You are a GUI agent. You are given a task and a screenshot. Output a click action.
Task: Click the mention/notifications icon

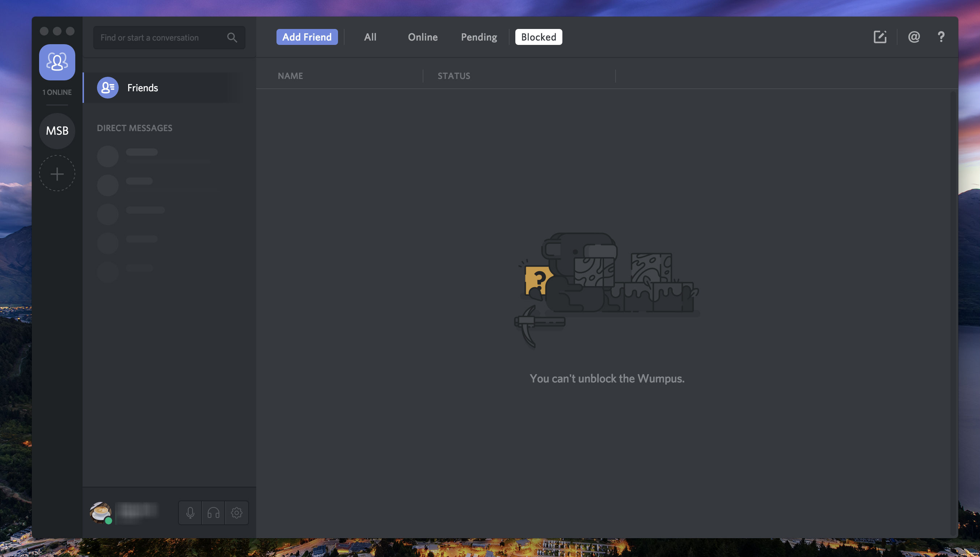pyautogui.click(x=914, y=37)
